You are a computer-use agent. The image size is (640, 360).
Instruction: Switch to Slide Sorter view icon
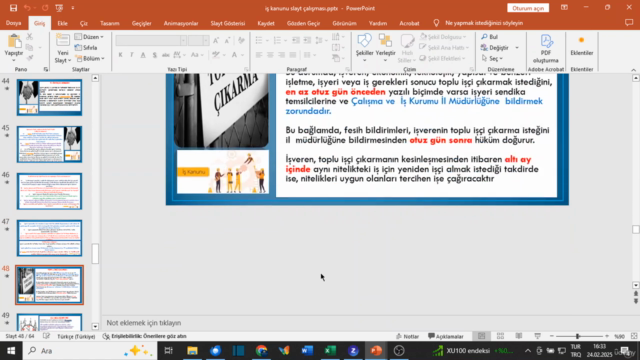click(x=500, y=336)
